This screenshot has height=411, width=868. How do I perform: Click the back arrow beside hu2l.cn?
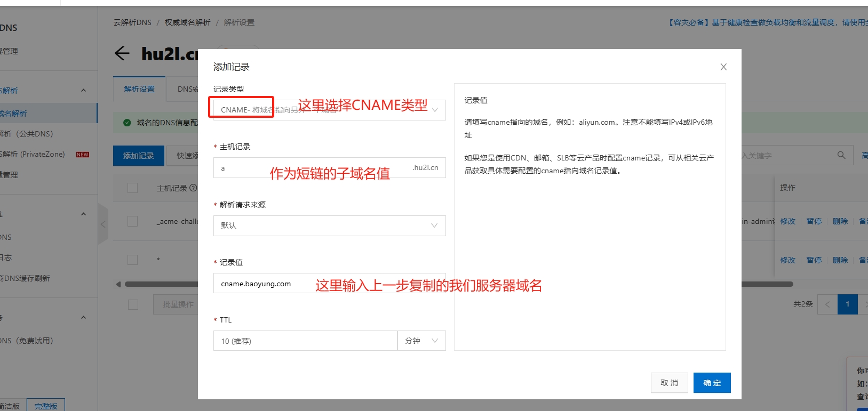pos(122,53)
